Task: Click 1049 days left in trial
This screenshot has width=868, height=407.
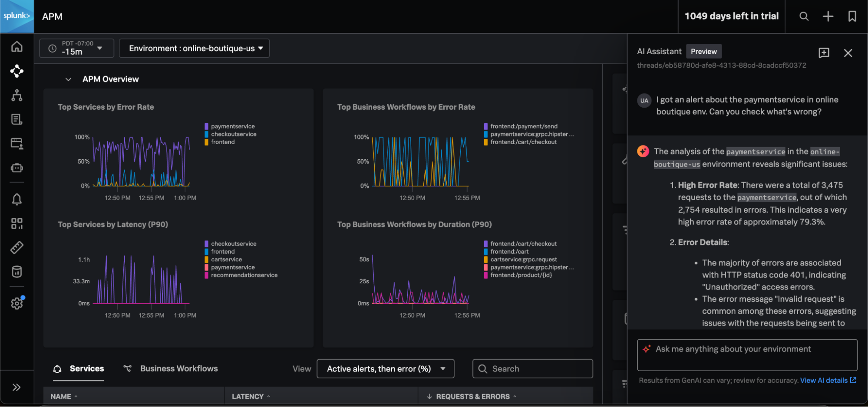Action: [x=732, y=16]
